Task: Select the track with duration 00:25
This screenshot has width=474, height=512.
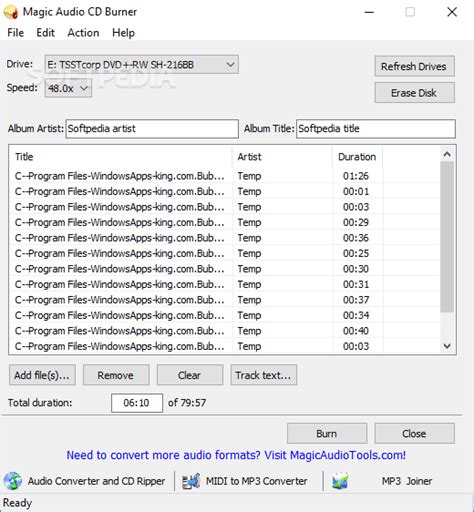Action: click(224, 253)
